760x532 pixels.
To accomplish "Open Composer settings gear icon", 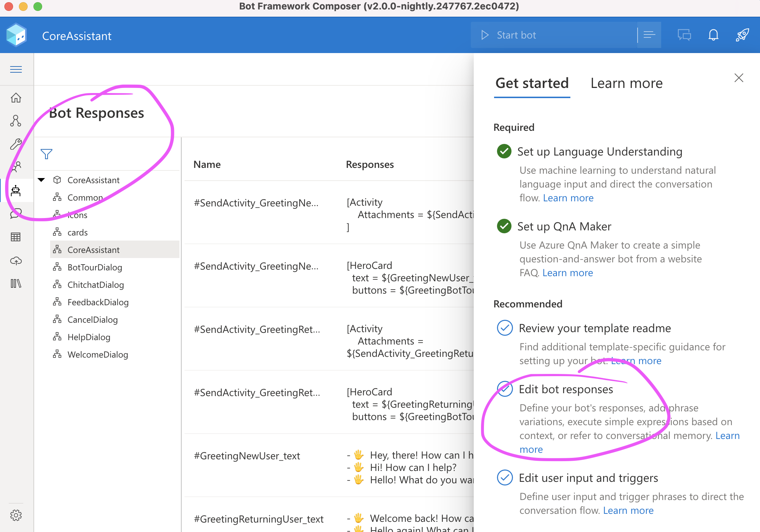I will click(x=16, y=515).
